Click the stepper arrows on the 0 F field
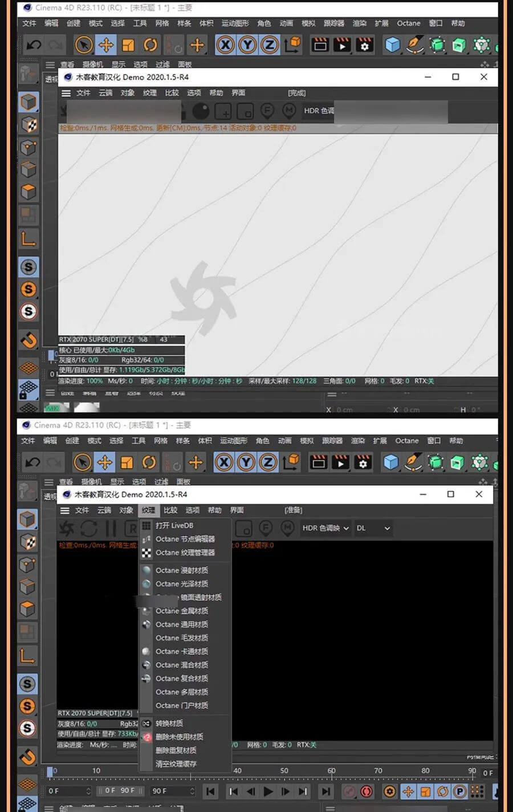Image resolution: width=513 pixels, height=812 pixels. point(88,791)
